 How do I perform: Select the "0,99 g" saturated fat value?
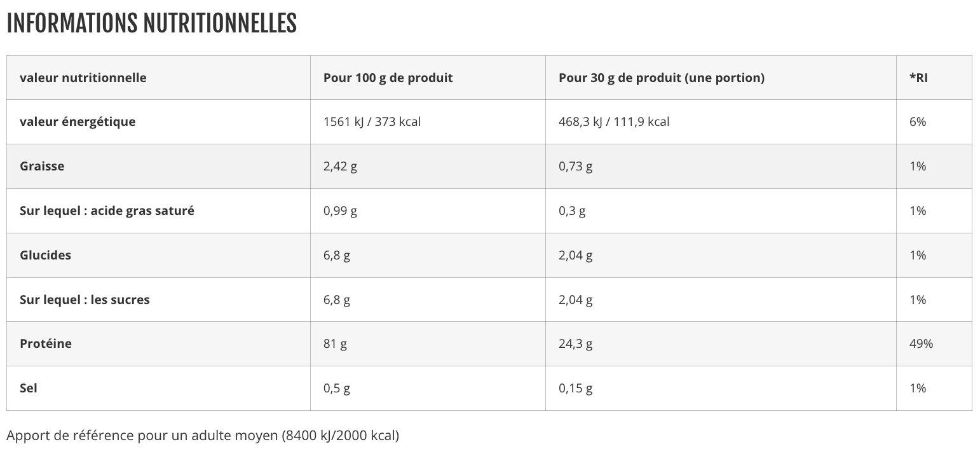click(340, 211)
